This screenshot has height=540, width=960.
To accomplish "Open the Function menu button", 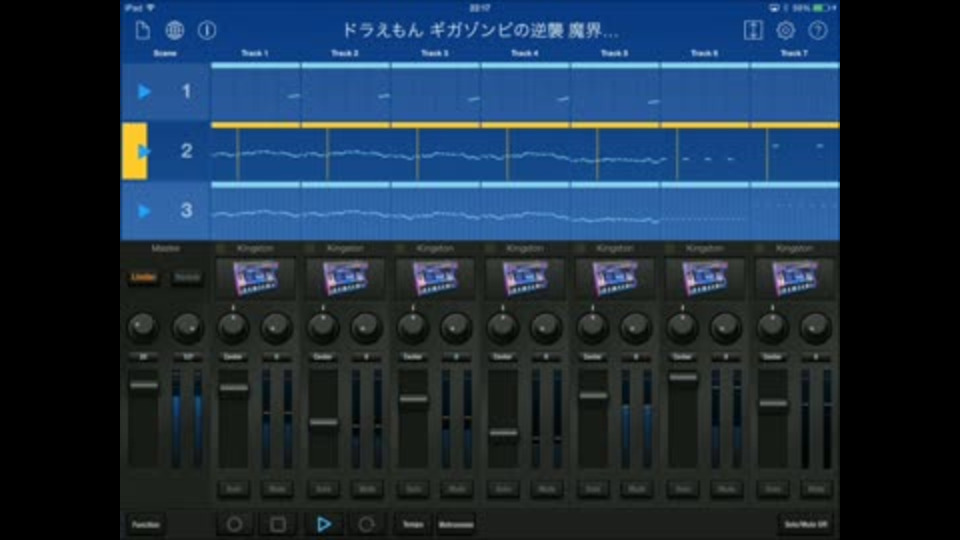I will 146,525.
